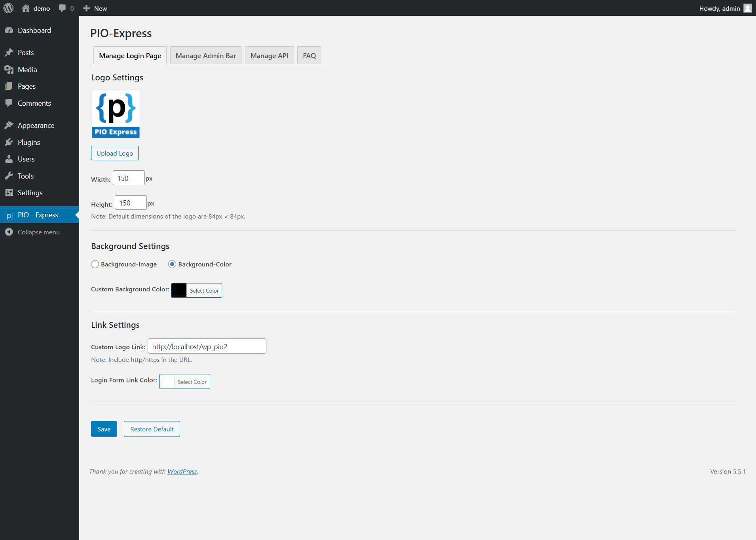
Task: Click the Plugins plug icon
Action: [9, 143]
